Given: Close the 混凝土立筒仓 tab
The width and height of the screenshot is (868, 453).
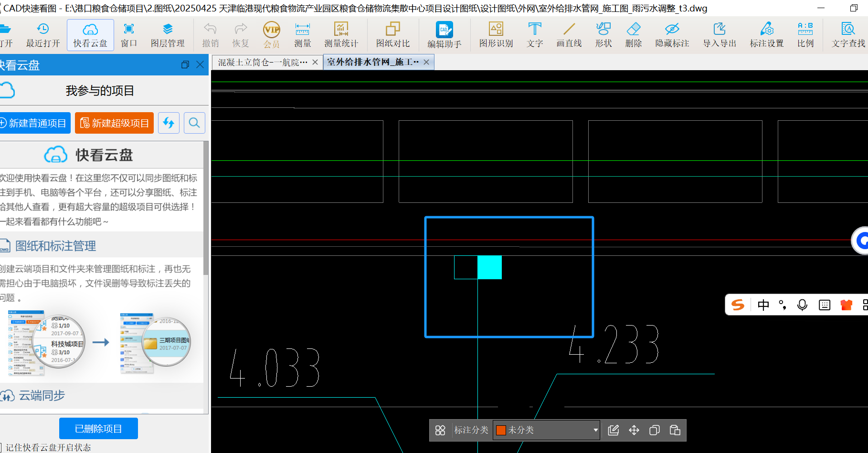Looking at the screenshot, I should coord(315,62).
